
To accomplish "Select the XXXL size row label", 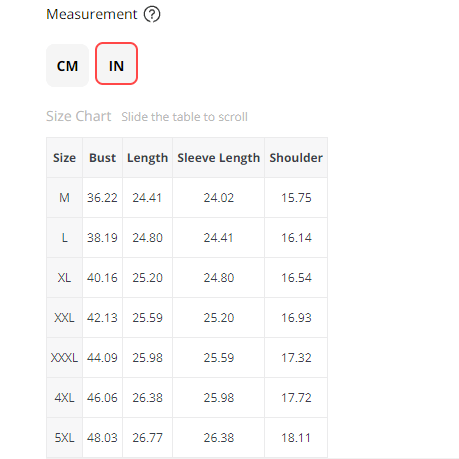I will pos(64,358).
